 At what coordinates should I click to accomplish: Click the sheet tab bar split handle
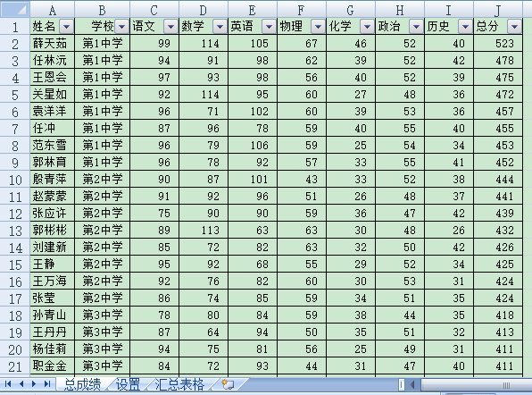402,385
